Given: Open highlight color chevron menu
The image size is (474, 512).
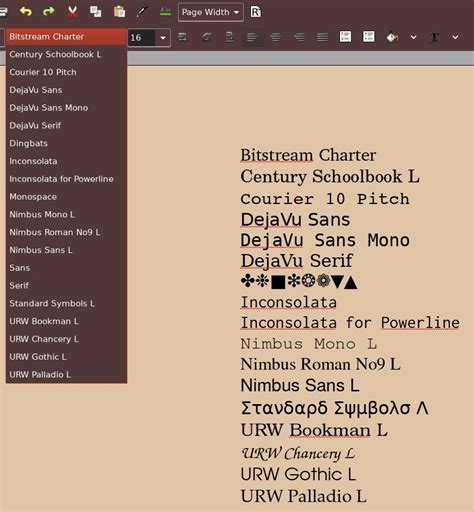Looking at the screenshot, I should (x=413, y=37).
